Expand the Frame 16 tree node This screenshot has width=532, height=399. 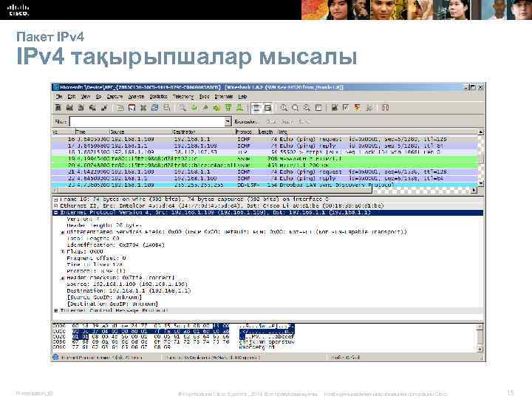click(55, 199)
